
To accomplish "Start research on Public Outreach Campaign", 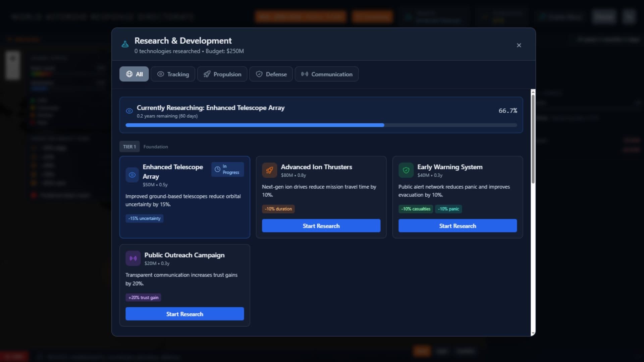I will coord(184,314).
